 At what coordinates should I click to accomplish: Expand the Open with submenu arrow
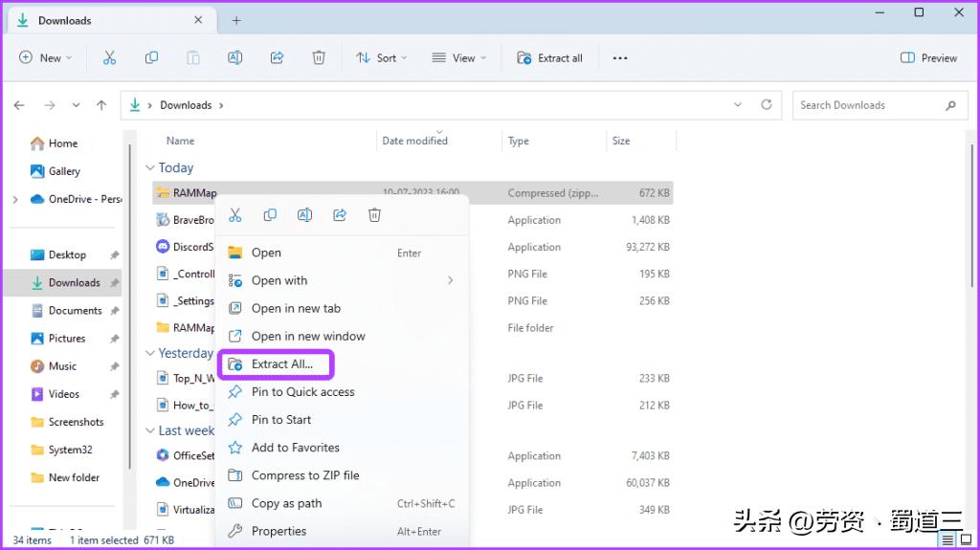coord(450,280)
